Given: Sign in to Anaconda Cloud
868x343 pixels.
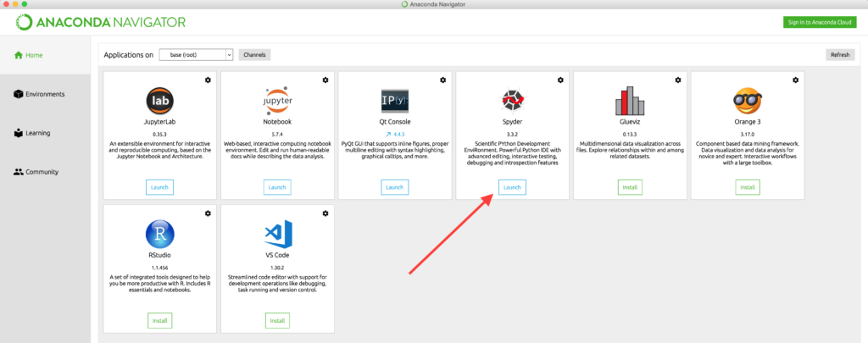Looking at the screenshot, I should [820, 22].
